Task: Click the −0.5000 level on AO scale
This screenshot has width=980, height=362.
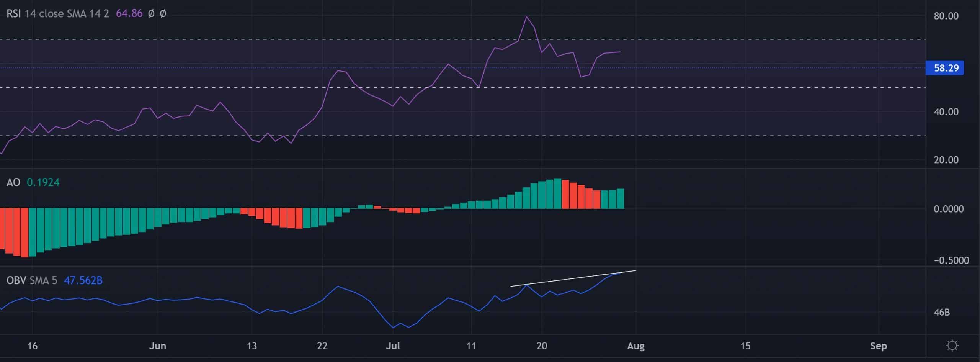Action: (x=951, y=260)
